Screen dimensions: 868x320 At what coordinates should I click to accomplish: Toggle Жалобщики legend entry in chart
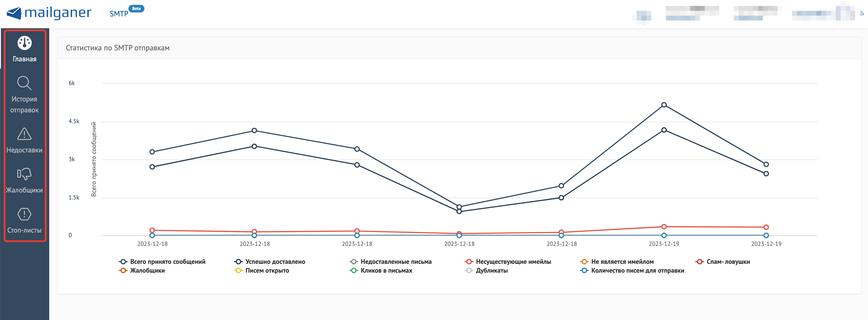point(142,271)
